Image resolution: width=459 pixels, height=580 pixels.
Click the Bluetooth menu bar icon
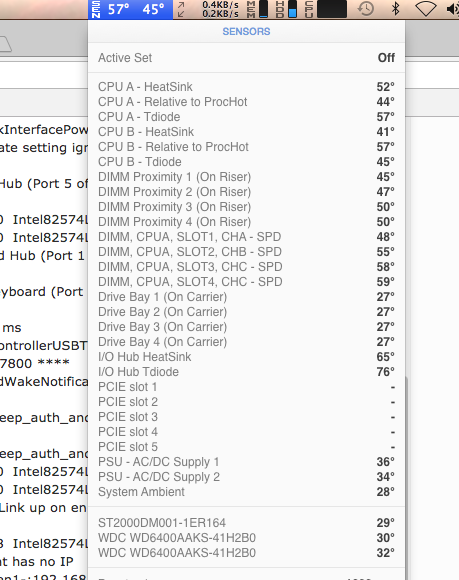pyautogui.click(x=395, y=9)
